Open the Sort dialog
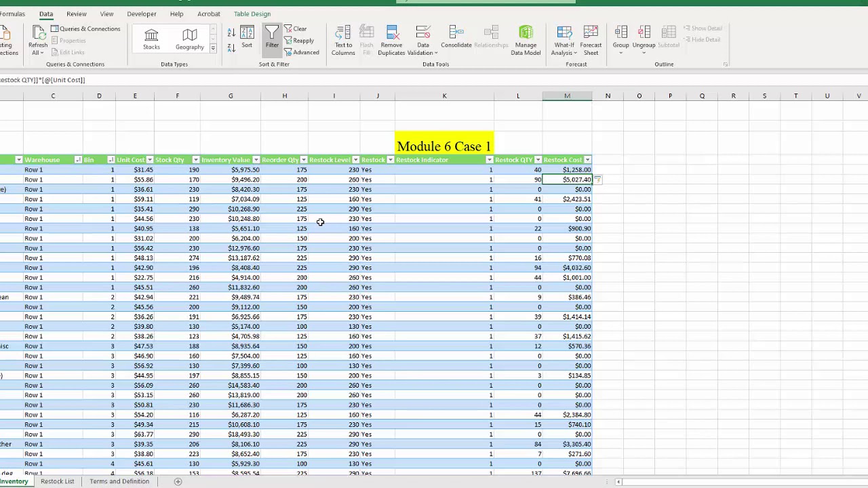Image resolution: width=868 pixels, height=488 pixels. [x=247, y=37]
